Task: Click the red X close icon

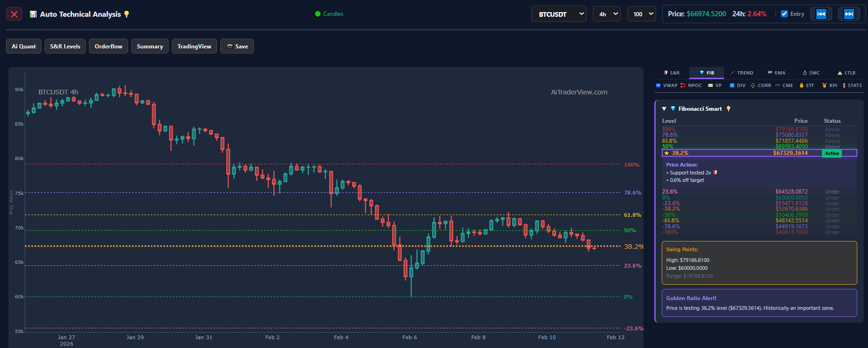Action: (x=14, y=14)
